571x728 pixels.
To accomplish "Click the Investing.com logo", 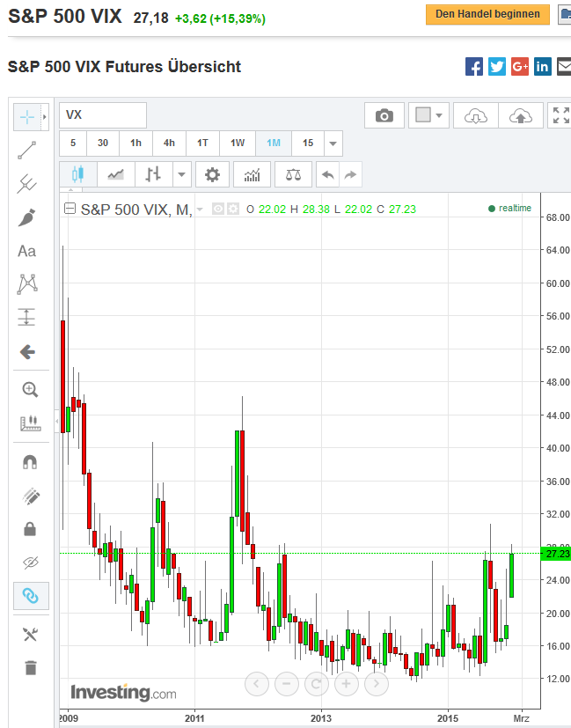I will 123,692.
